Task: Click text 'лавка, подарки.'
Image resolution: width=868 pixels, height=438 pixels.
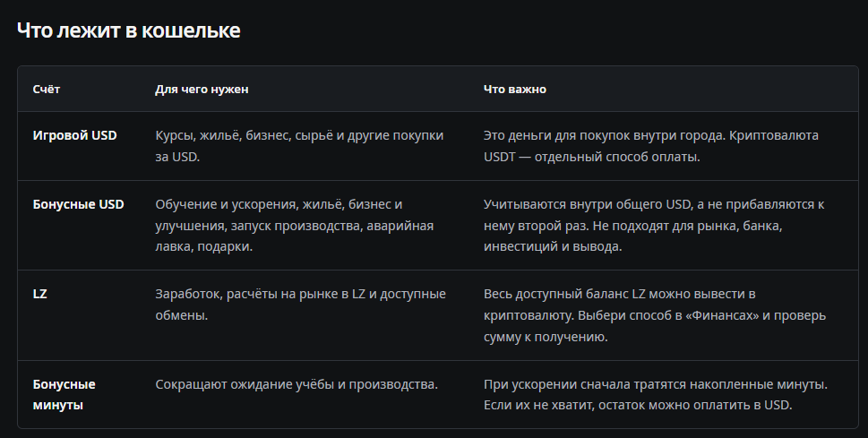Action: point(203,247)
